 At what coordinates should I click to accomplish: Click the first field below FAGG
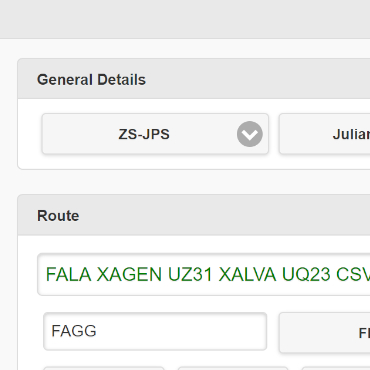104,368
